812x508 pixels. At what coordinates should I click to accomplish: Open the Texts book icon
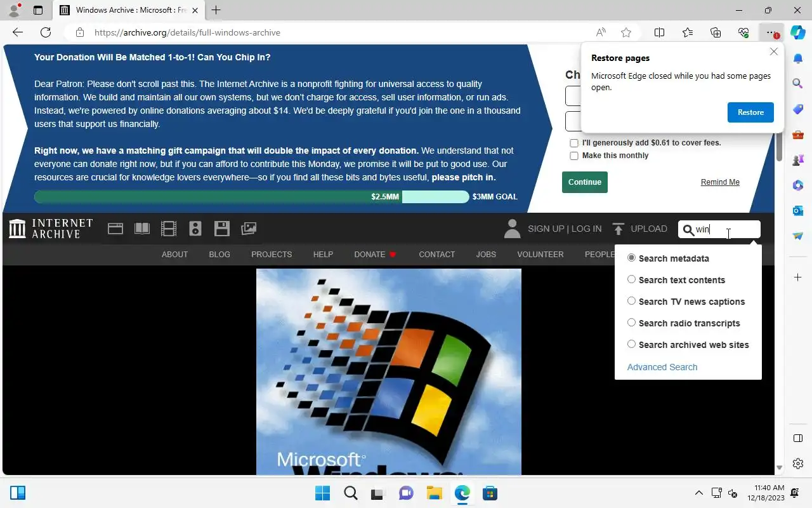point(142,229)
